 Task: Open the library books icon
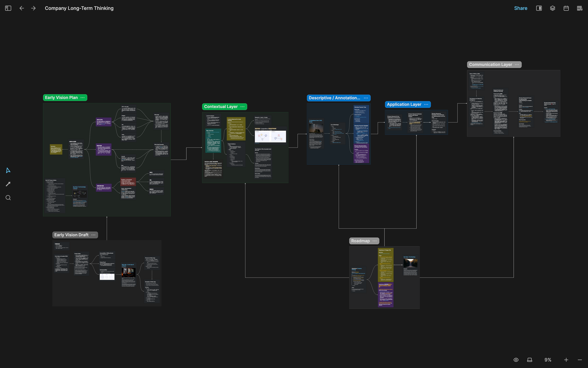(x=579, y=8)
